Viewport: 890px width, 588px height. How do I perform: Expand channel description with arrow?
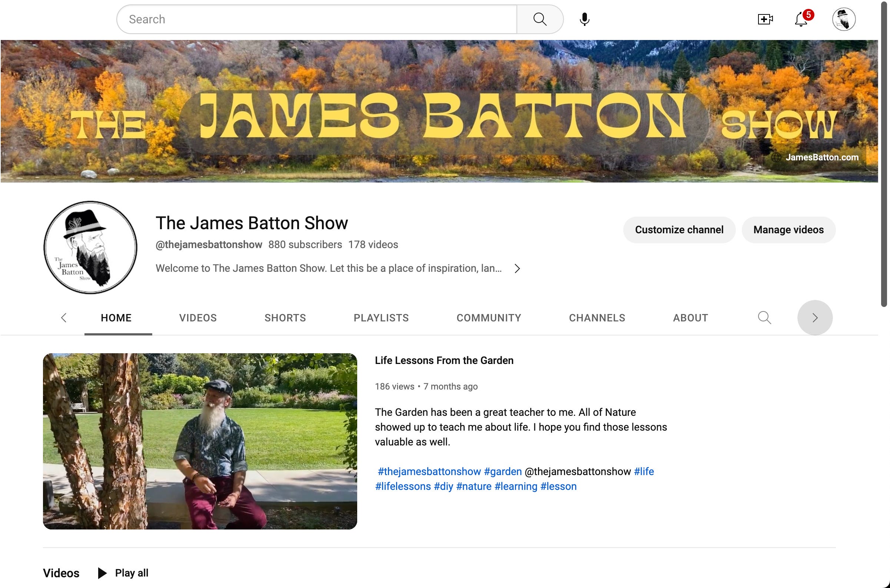pos(517,268)
